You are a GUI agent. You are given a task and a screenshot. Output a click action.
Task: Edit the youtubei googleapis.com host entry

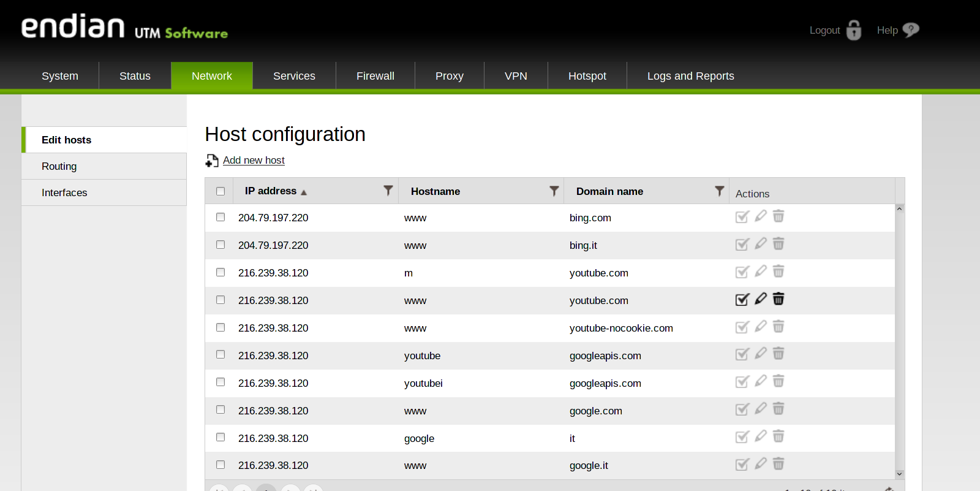[x=761, y=381]
